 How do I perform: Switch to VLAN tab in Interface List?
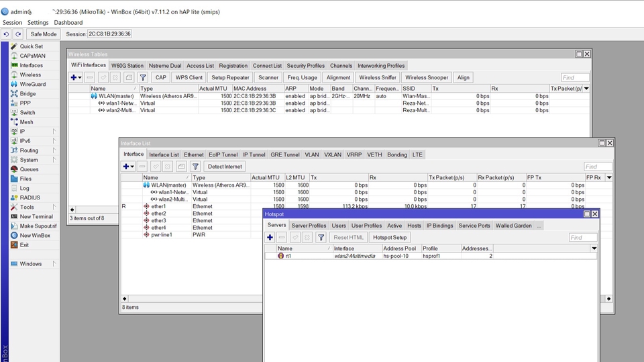tap(312, 154)
